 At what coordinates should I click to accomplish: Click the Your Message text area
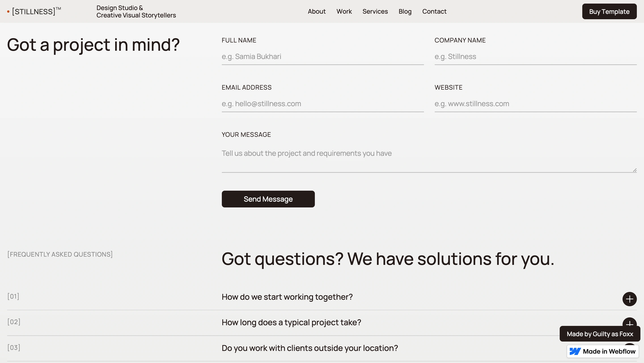coord(429,158)
